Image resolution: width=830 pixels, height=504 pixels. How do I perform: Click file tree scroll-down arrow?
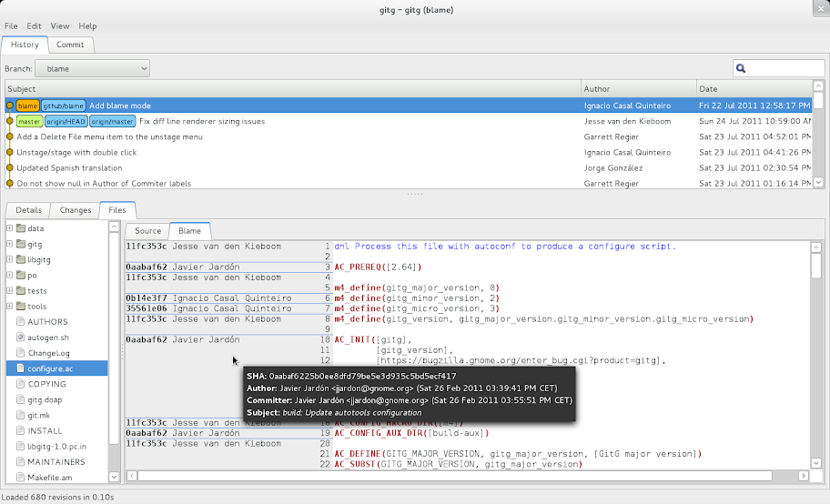[x=114, y=477]
